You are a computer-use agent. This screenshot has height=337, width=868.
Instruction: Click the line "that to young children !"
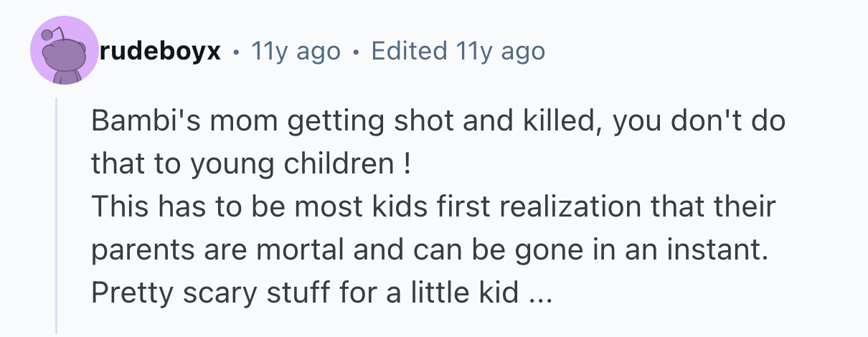pyautogui.click(x=251, y=164)
